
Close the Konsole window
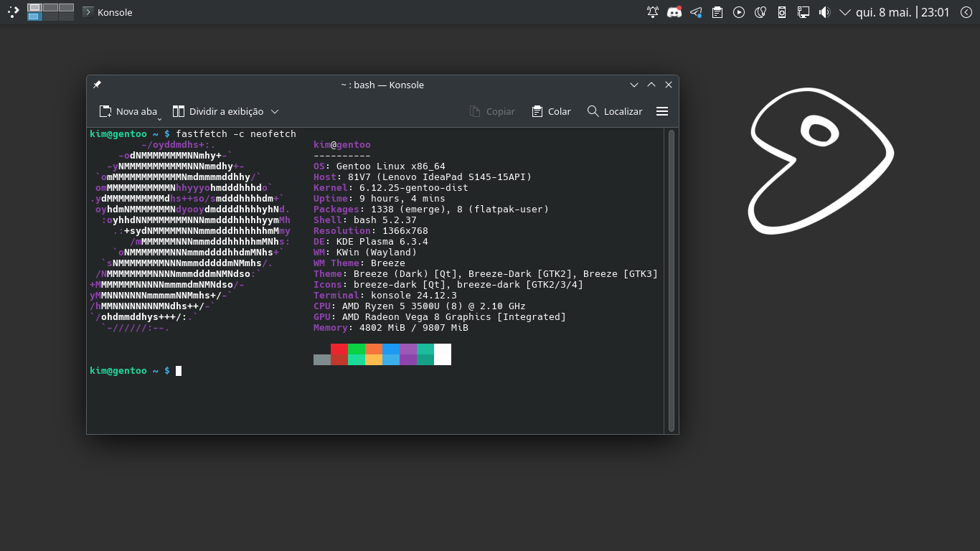point(669,85)
